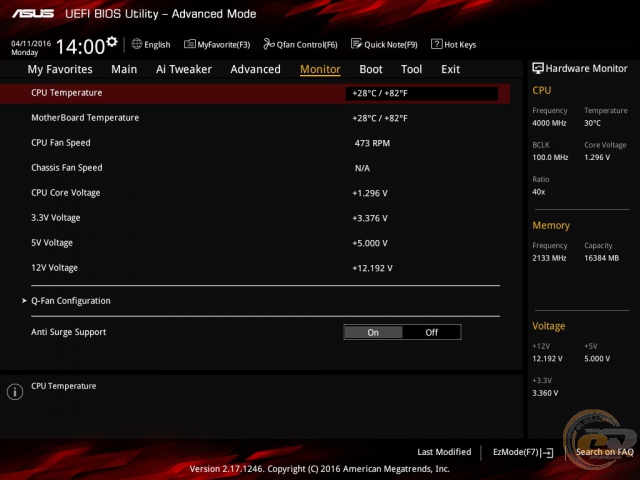640x480 pixels.
Task: Click the Hot Keys question mark icon
Action: 436,44
